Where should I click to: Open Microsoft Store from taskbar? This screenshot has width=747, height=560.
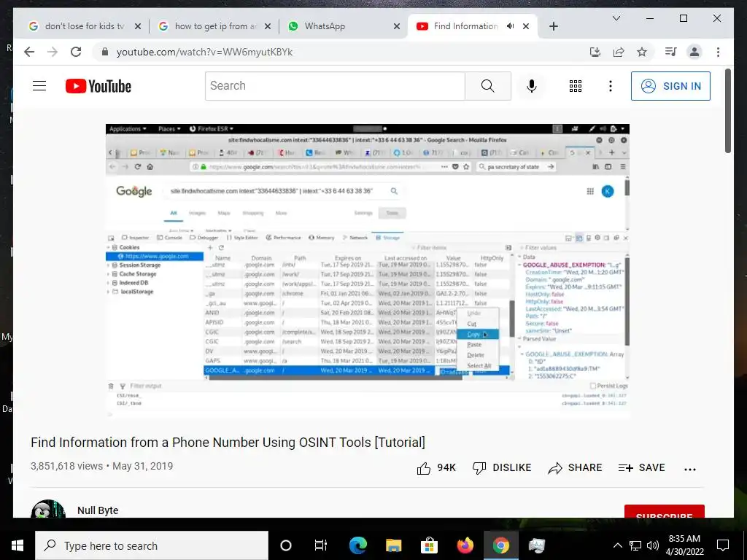point(429,545)
